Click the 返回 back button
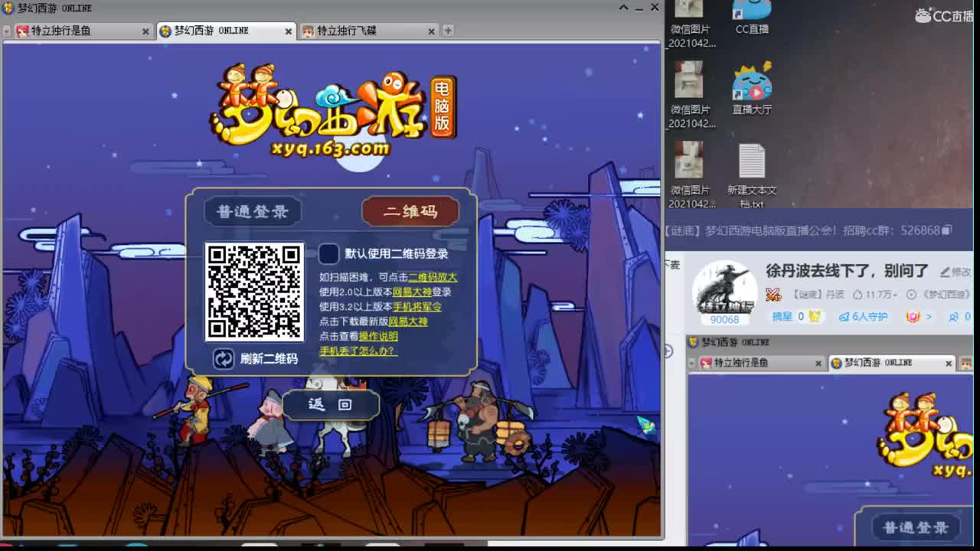The height and width of the screenshot is (551, 980). (x=331, y=405)
